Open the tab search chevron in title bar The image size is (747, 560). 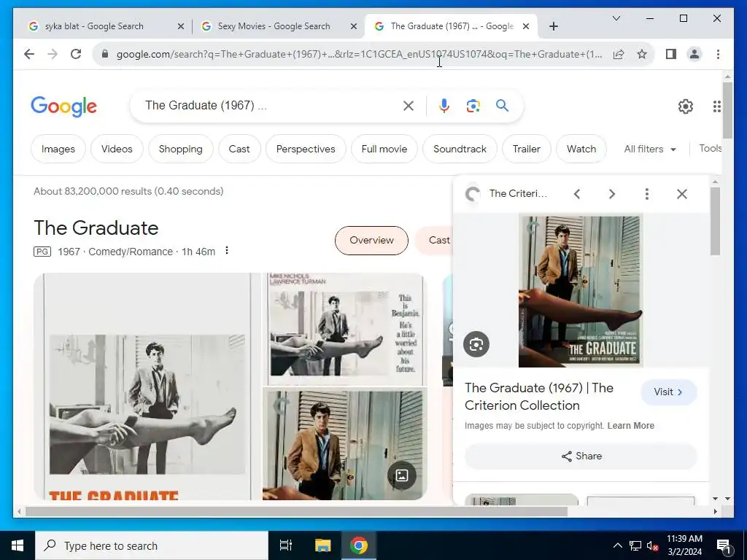click(616, 18)
